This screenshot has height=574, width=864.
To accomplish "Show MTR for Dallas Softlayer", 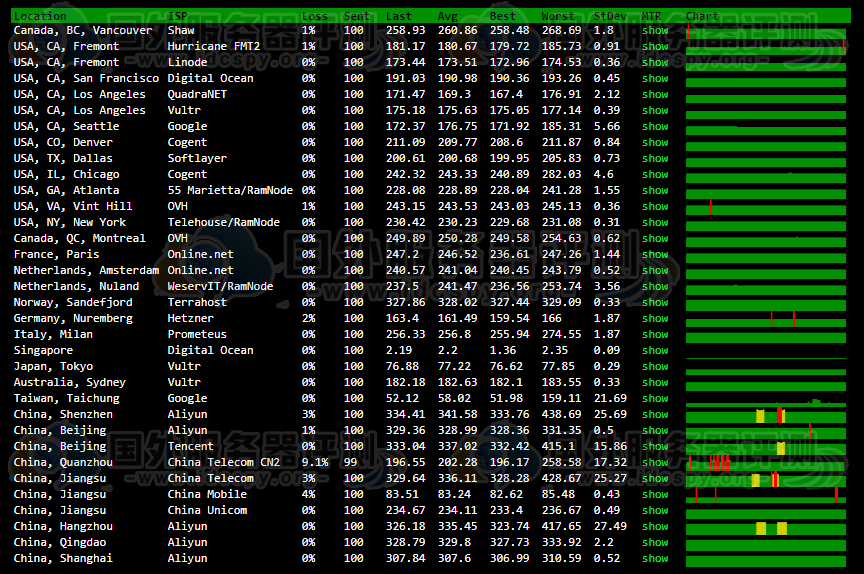I will point(655,158).
